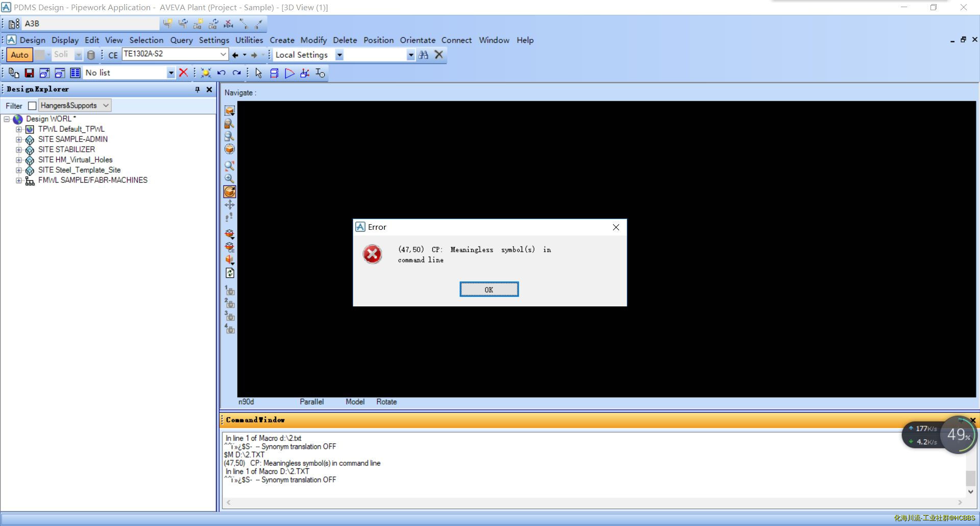Screen dimensions: 980x526
Task: Select the Rotate view tool icon
Action: click(x=230, y=192)
